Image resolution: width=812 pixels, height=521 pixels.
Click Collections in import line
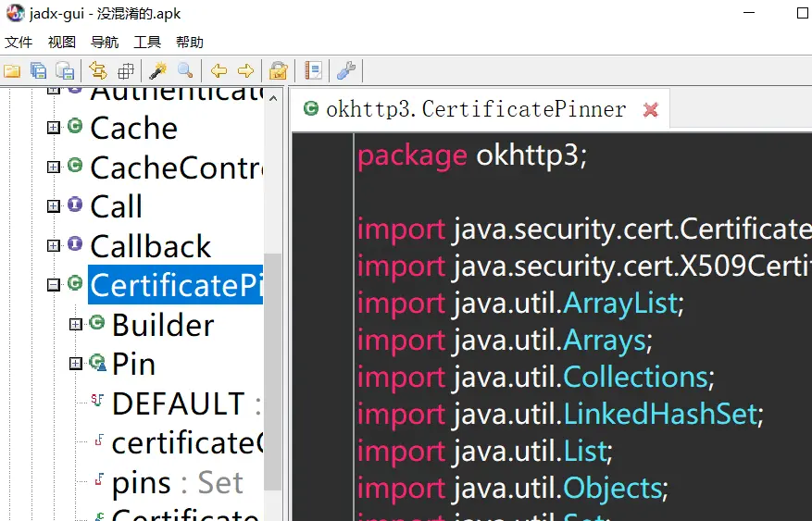coord(635,377)
